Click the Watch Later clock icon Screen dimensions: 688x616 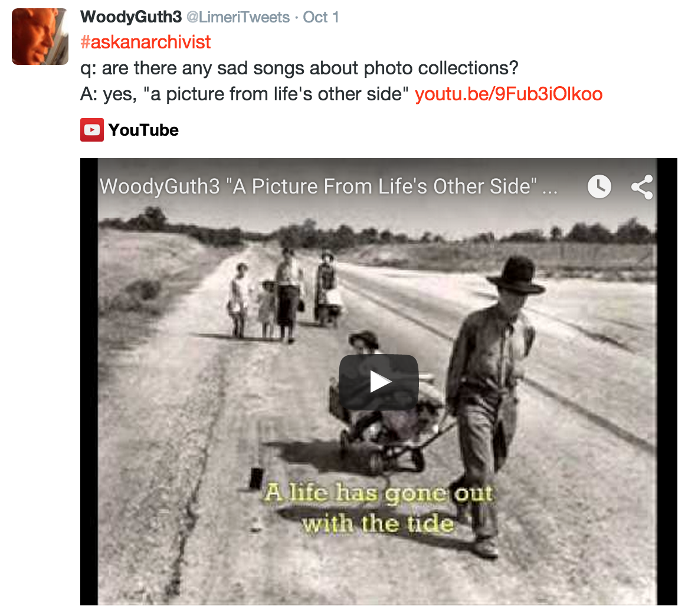(599, 186)
